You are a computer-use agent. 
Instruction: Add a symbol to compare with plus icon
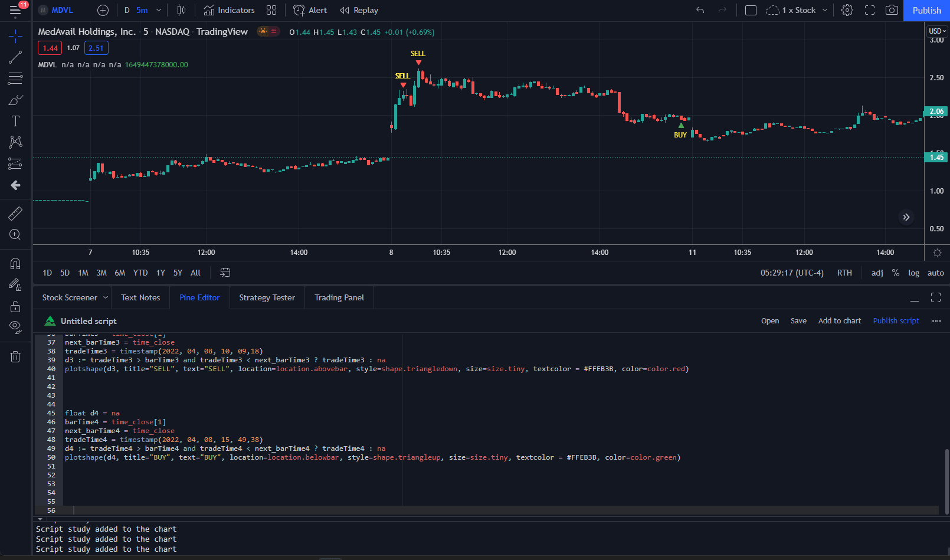(x=103, y=11)
